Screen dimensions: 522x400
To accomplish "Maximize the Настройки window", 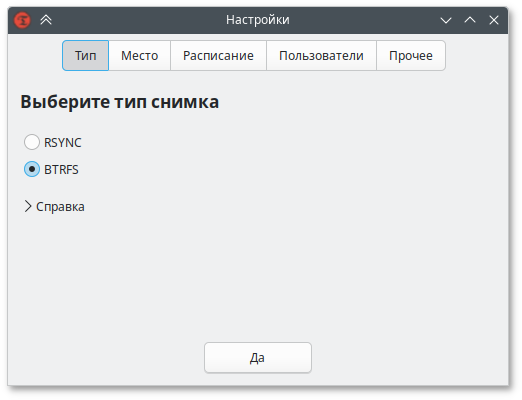I will tap(470, 20).
